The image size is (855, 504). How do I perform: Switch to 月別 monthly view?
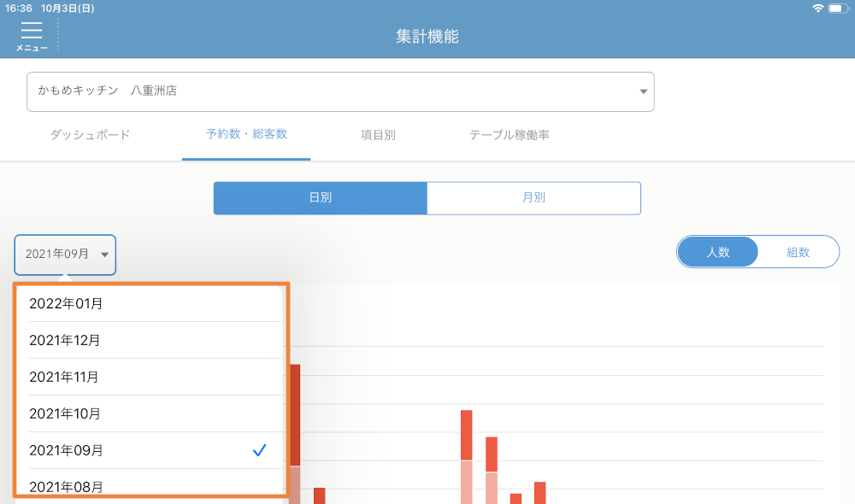[534, 197]
